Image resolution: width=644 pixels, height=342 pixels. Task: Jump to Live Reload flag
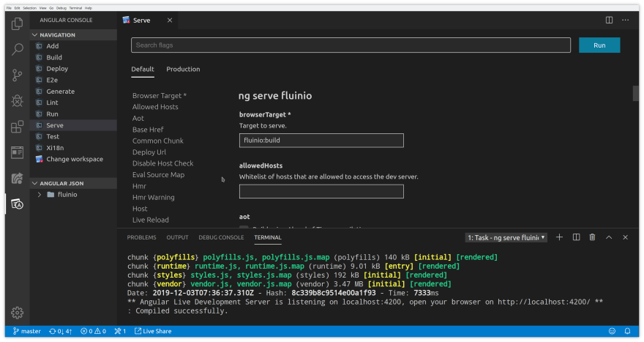click(x=150, y=220)
